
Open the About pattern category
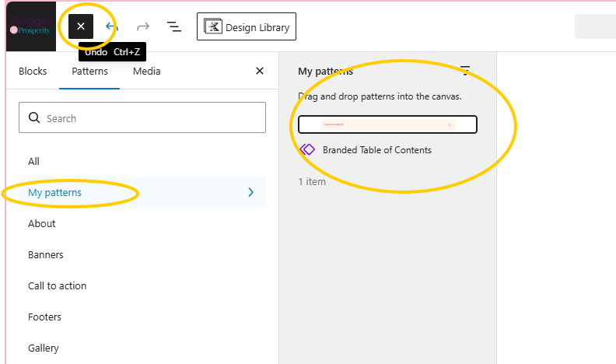[x=142, y=223]
